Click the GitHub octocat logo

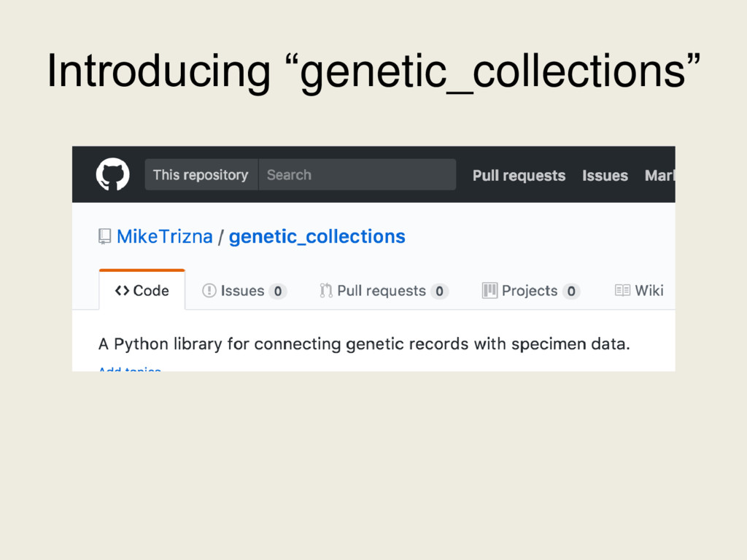(113, 175)
